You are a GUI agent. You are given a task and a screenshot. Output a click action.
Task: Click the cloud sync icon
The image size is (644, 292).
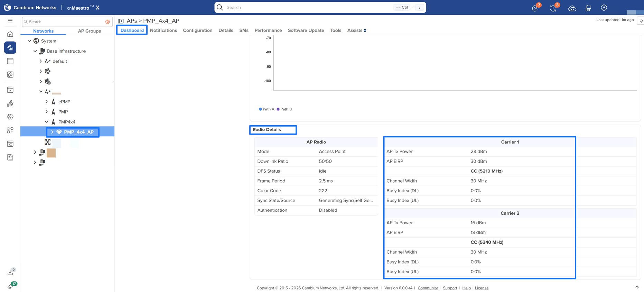[572, 8]
